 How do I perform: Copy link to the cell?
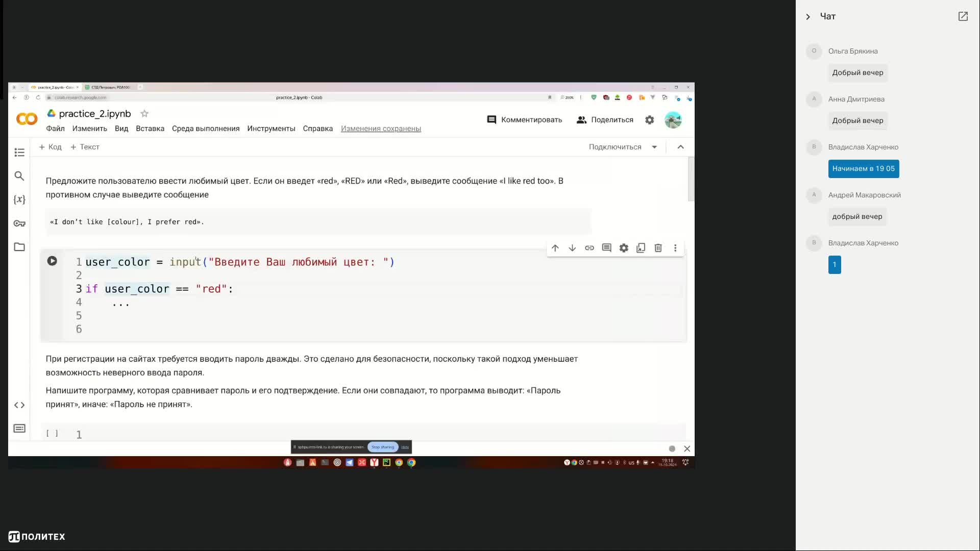(x=590, y=248)
